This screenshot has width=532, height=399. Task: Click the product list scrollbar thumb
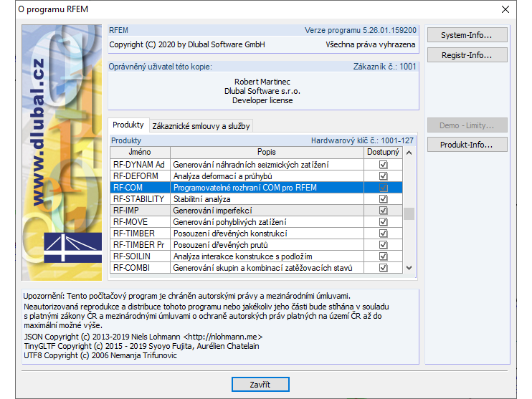click(409, 214)
